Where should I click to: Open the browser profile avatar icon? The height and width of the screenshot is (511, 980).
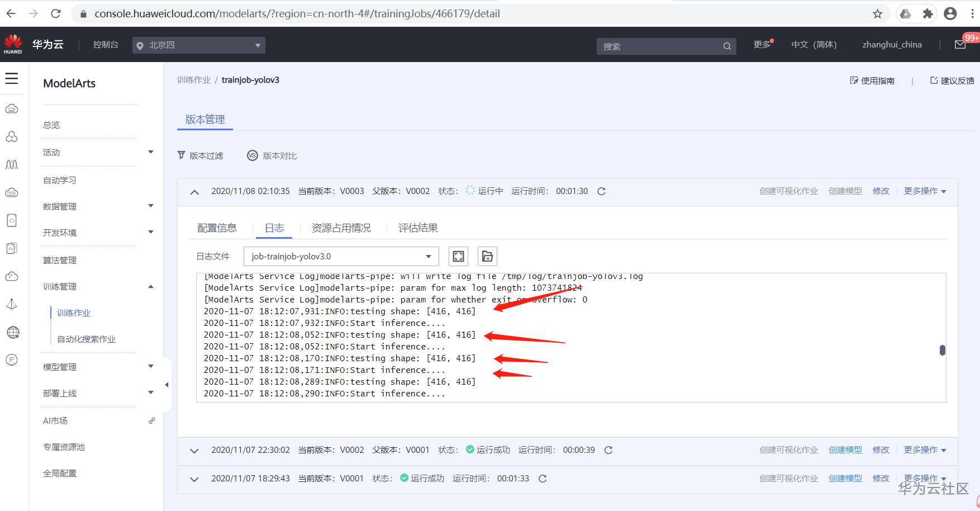(x=950, y=14)
